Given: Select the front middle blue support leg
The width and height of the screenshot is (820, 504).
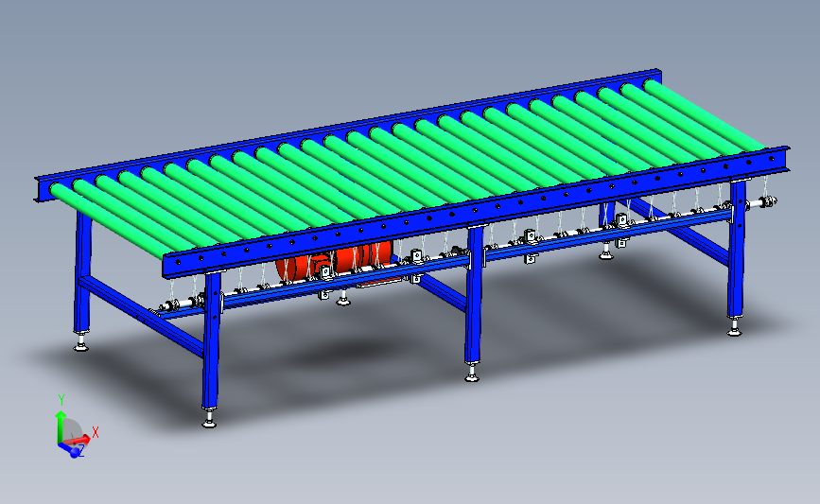Looking at the screenshot, I should coord(475,294).
